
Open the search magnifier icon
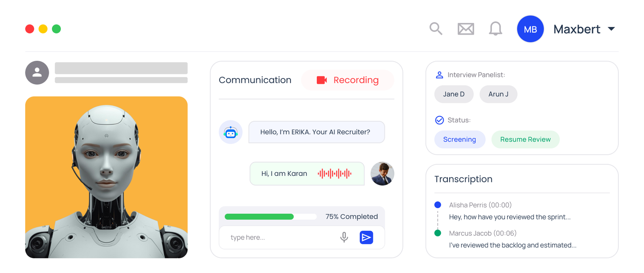coord(436,29)
